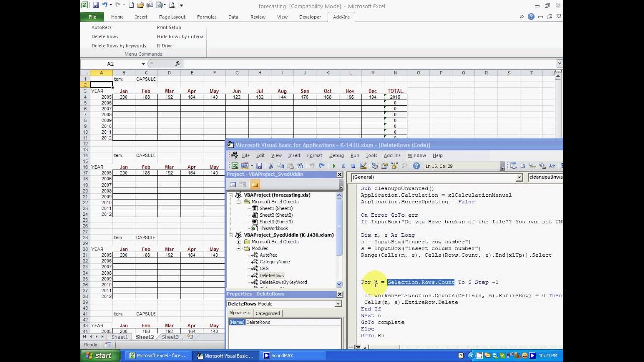Close the Project Explorer pane
The image size is (644, 362).
339,174
